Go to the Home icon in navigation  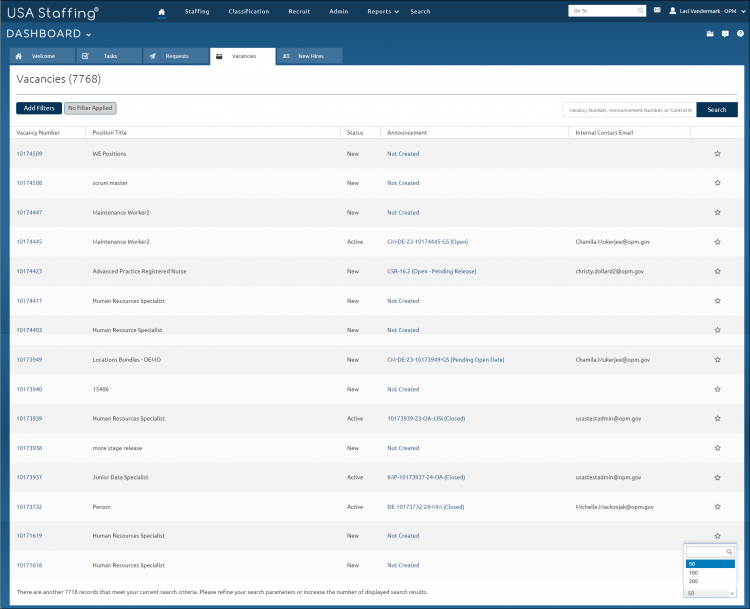click(x=162, y=12)
